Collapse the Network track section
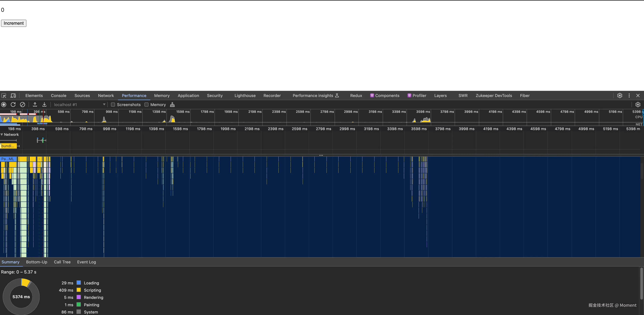 pos(2,134)
